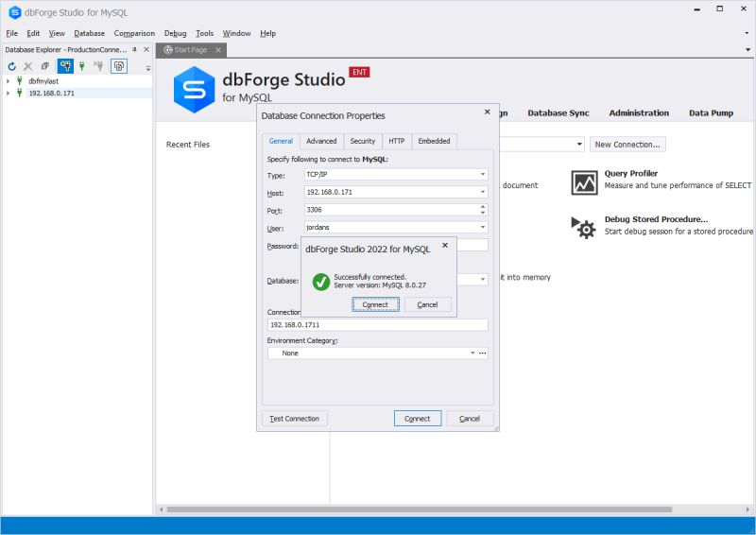Click Cancel in Database Connection Properties dialog

tap(469, 418)
